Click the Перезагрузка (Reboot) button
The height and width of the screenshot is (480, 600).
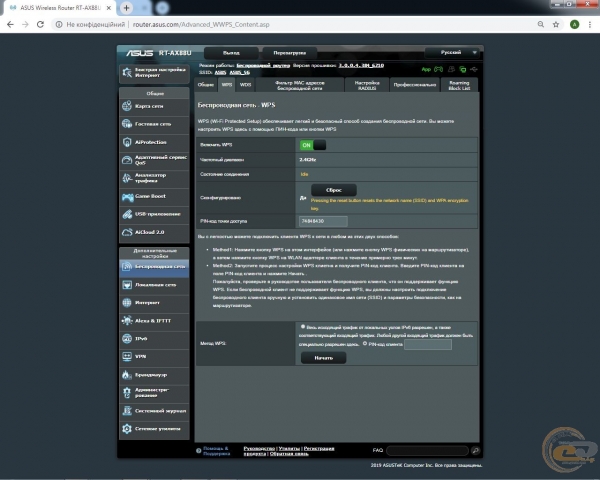pyautogui.click(x=290, y=53)
